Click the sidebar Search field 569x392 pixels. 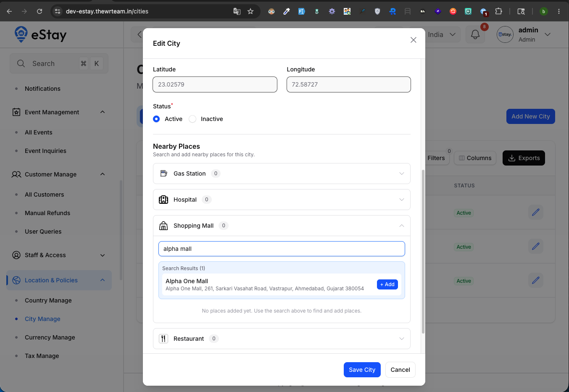[x=59, y=63]
